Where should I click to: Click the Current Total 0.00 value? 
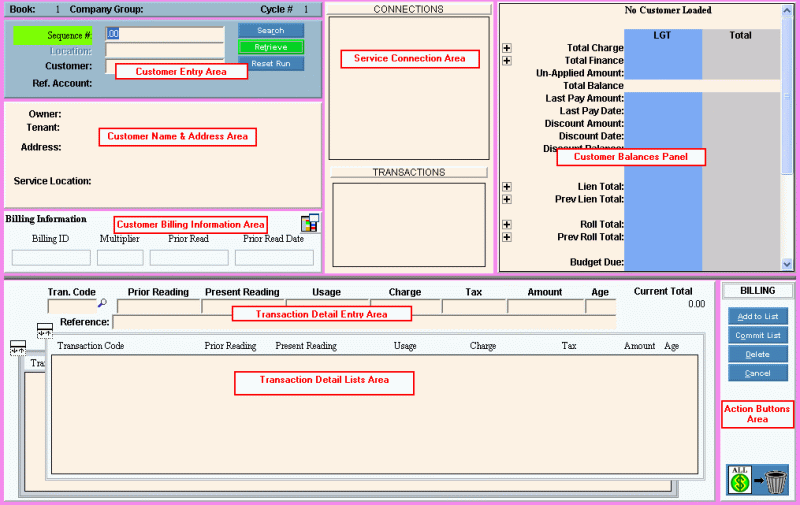coord(696,304)
